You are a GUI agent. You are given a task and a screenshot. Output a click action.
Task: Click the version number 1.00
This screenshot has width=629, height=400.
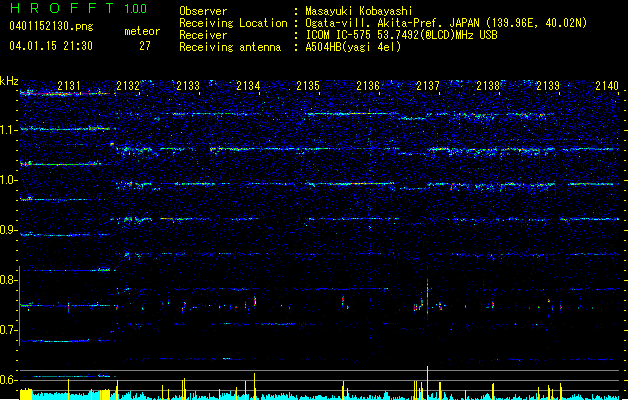[x=136, y=9]
